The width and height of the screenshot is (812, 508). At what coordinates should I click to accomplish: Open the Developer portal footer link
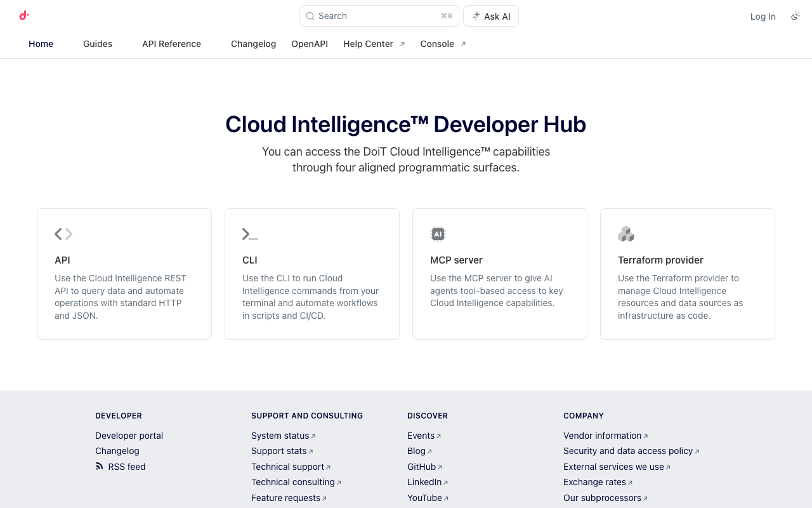click(x=129, y=436)
